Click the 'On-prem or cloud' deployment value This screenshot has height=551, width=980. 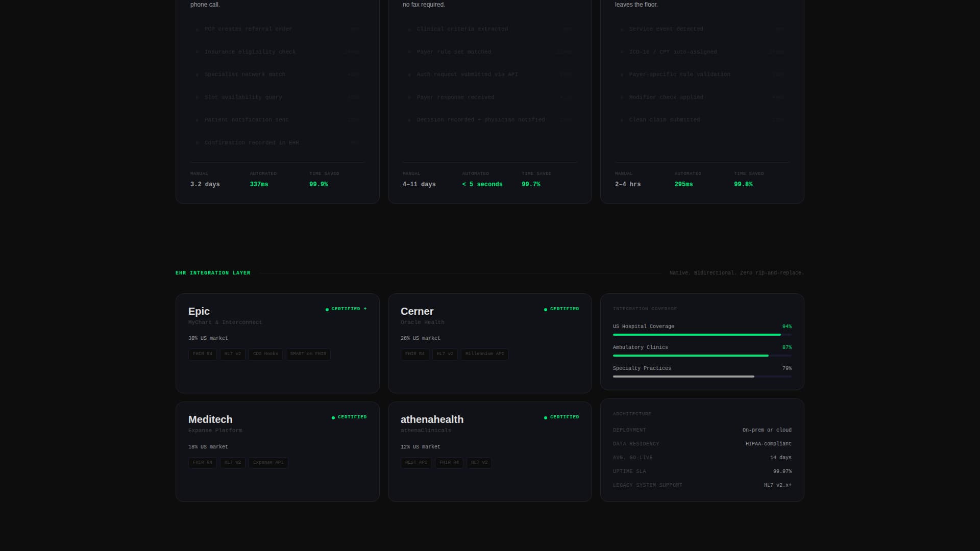click(x=767, y=430)
